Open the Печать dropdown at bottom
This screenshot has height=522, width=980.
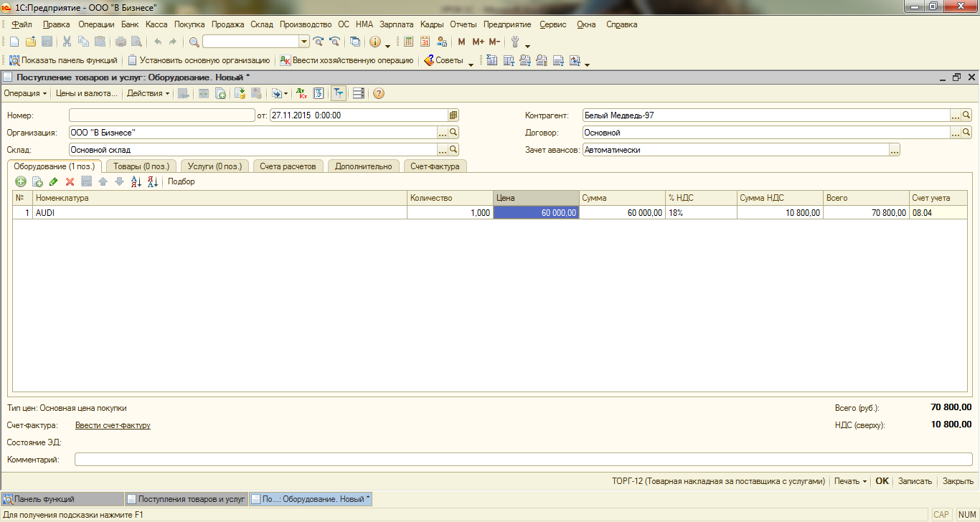pyautogui.click(x=850, y=481)
